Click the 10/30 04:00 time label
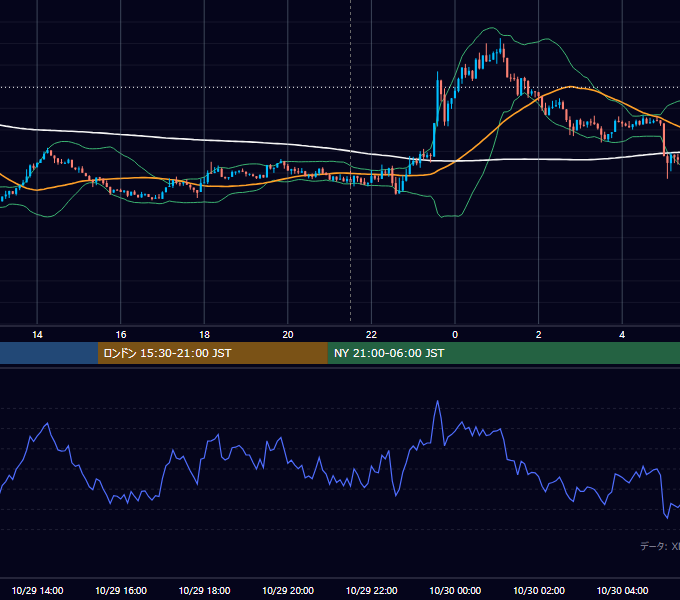This screenshot has height=600, width=680. (622, 590)
